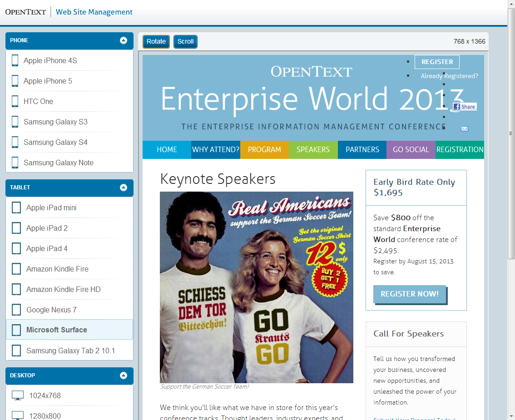The height and width of the screenshot is (420, 515).
Task: Click the tablet icon beside Apple iPad 2
Action: pyautogui.click(x=16, y=228)
